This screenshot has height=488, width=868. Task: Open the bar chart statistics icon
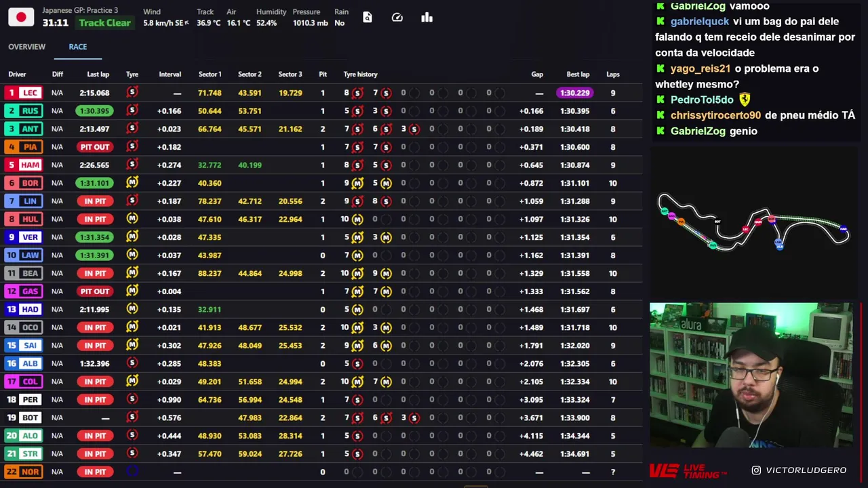click(x=427, y=17)
